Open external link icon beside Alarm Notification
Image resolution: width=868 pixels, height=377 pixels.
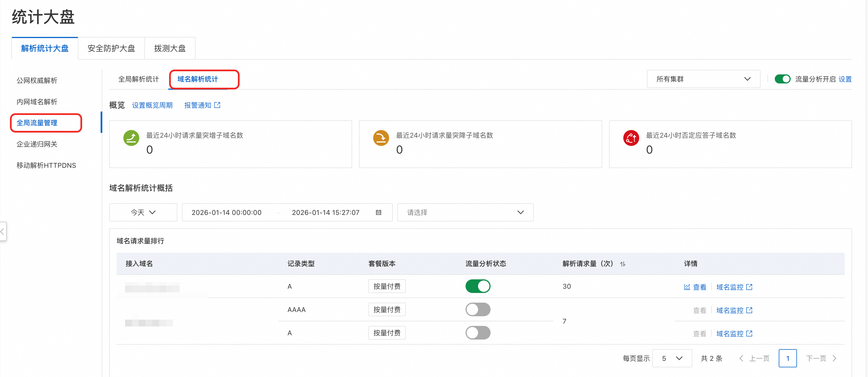[217, 105]
